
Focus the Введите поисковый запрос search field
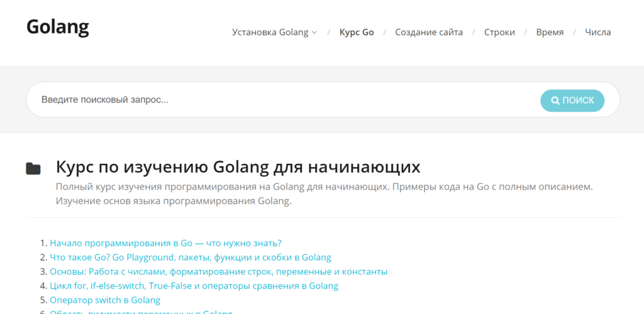pos(283,100)
